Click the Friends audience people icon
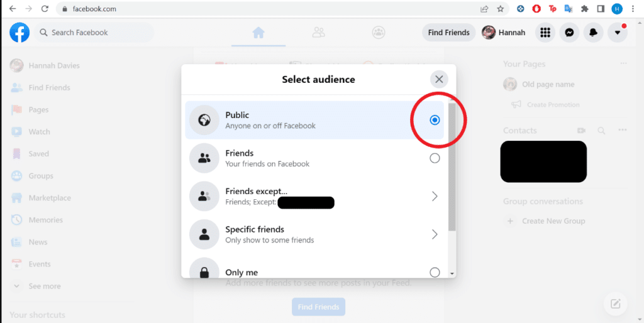 pyautogui.click(x=204, y=158)
